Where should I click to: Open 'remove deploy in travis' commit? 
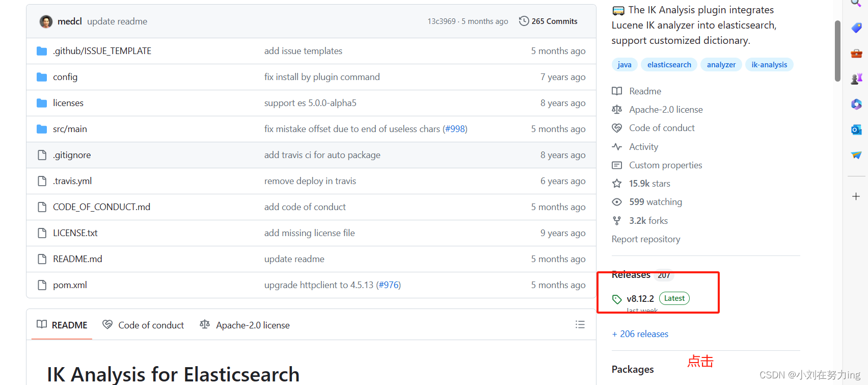pos(310,181)
